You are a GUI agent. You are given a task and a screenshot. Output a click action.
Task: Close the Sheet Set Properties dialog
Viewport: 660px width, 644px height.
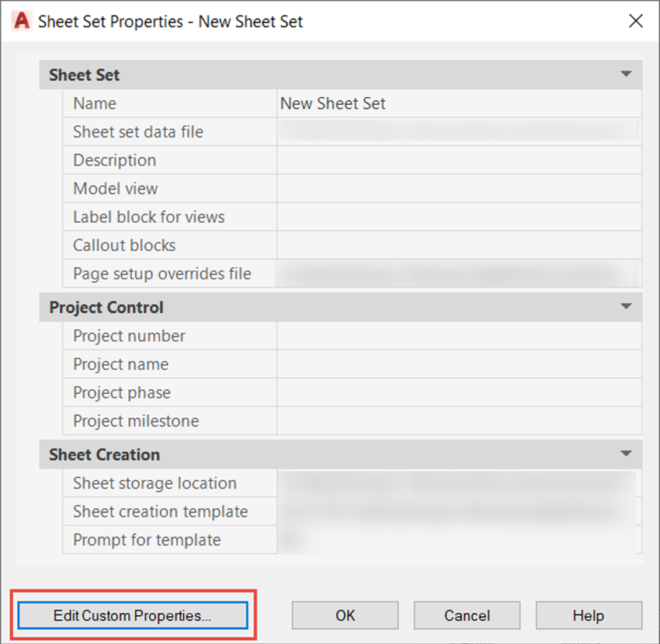point(635,21)
